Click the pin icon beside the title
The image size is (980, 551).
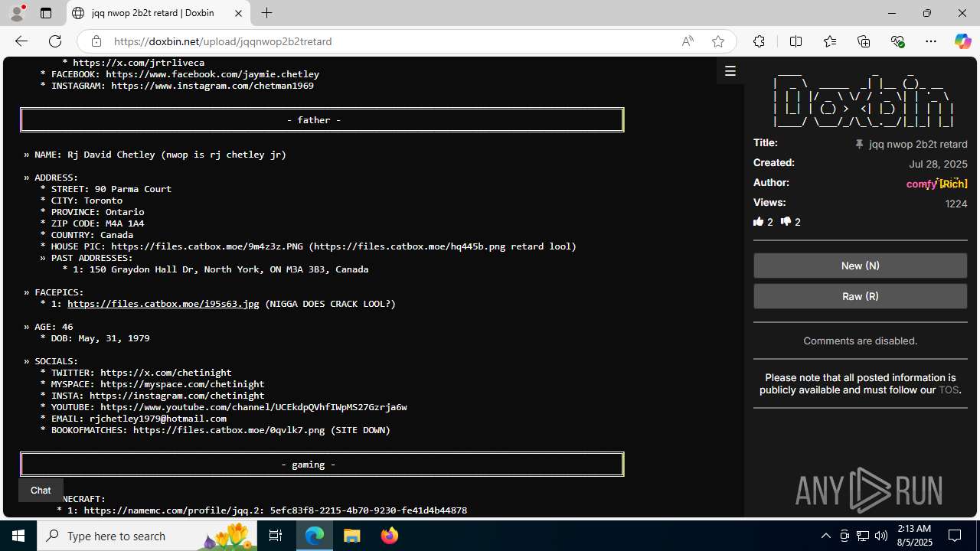coord(859,144)
